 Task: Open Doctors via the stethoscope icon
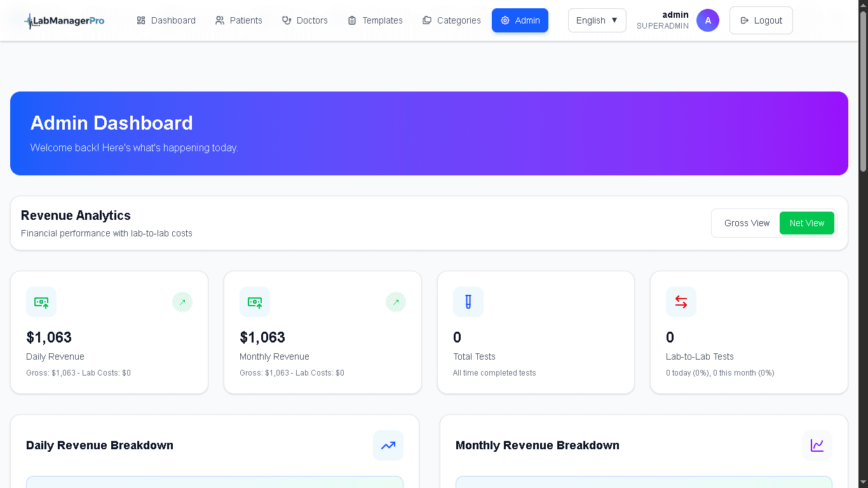pos(285,20)
